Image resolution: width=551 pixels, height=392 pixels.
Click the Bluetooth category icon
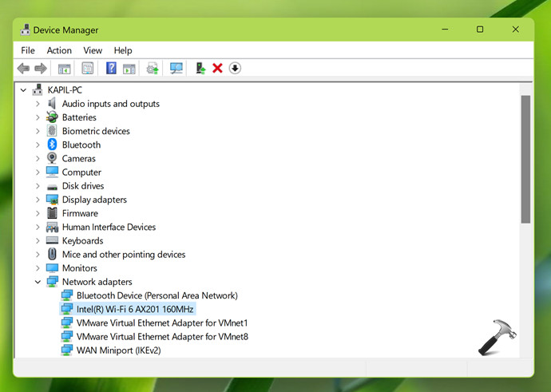click(x=53, y=145)
